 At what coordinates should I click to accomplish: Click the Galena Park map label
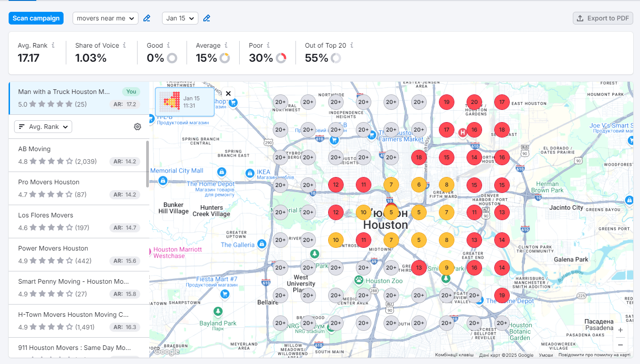coord(571,259)
